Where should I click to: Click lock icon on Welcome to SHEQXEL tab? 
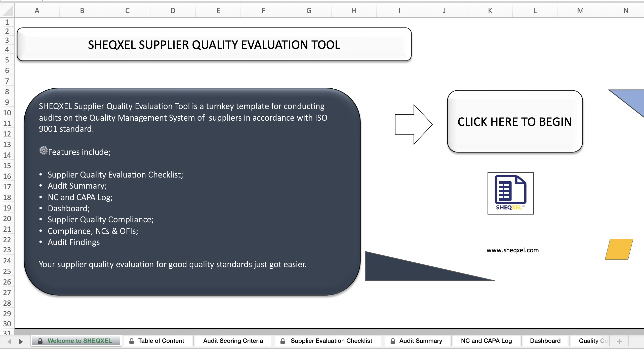(x=40, y=341)
